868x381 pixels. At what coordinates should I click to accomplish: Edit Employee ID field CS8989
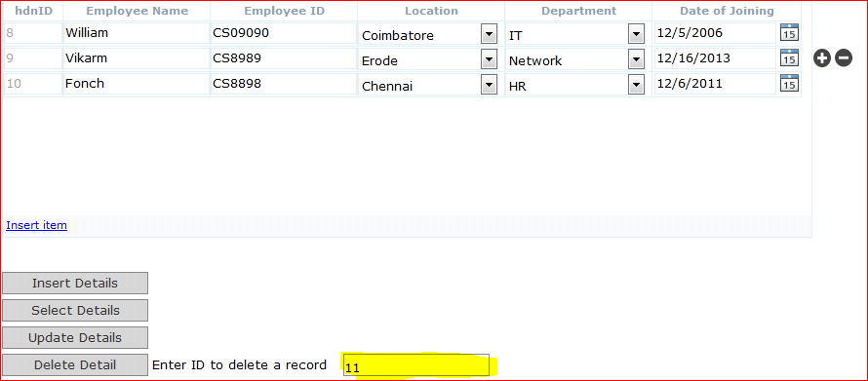[284, 58]
